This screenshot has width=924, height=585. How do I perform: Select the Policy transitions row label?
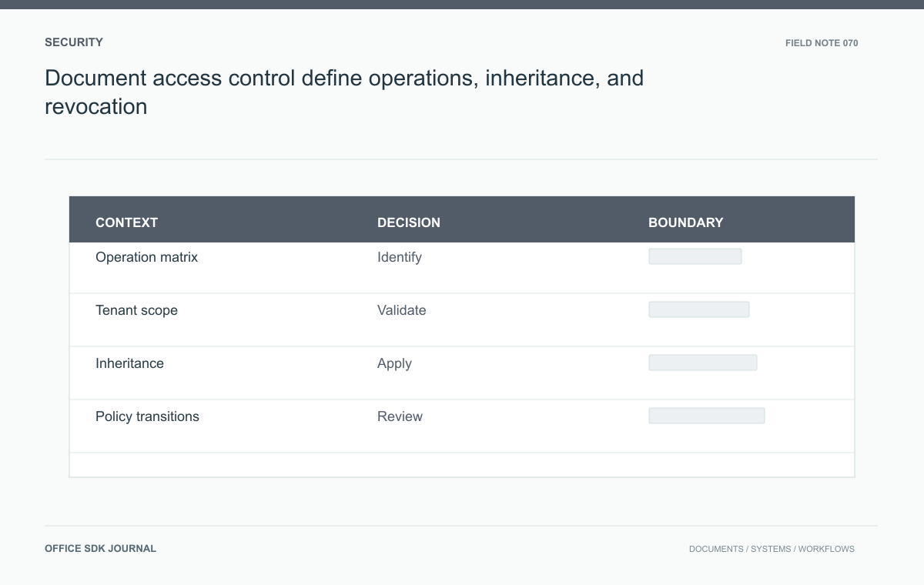pos(147,416)
